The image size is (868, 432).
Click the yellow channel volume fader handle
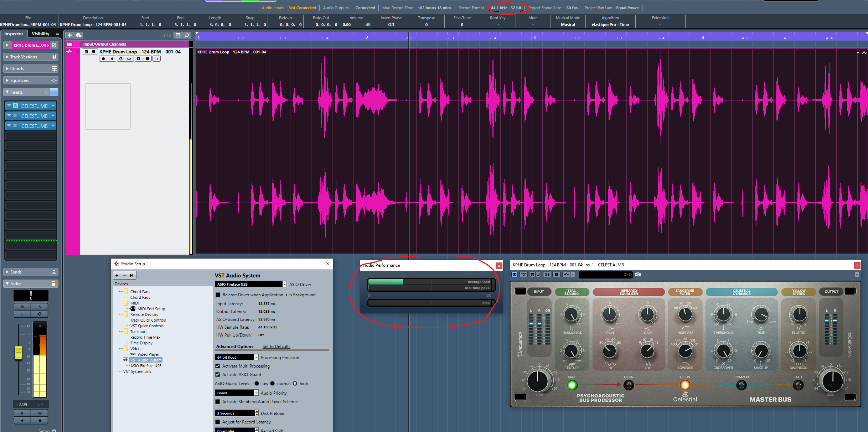(18, 353)
